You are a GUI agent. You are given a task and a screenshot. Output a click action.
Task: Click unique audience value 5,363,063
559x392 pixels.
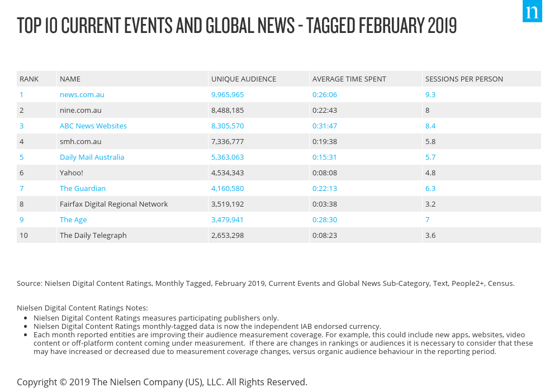click(x=228, y=157)
